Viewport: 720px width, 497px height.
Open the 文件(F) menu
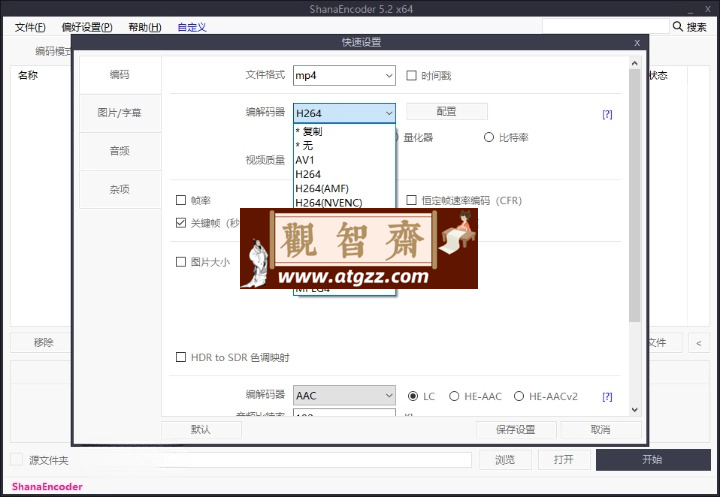pos(30,27)
